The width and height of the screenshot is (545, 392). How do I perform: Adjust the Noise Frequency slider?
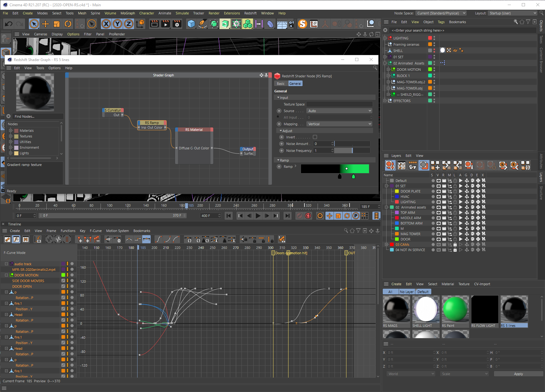[x=352, y=151]
